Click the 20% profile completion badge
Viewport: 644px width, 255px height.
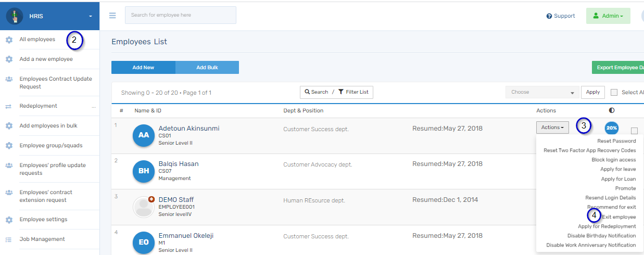(611, 128)
